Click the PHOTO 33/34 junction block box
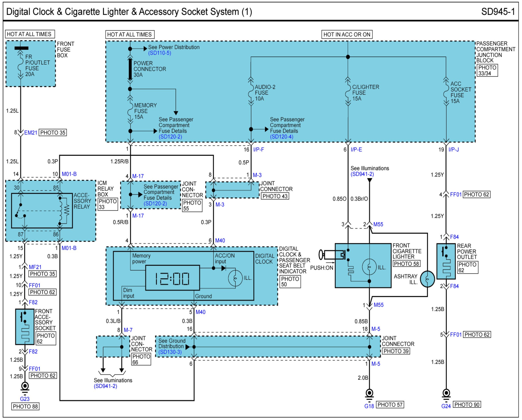 point(487,71)
